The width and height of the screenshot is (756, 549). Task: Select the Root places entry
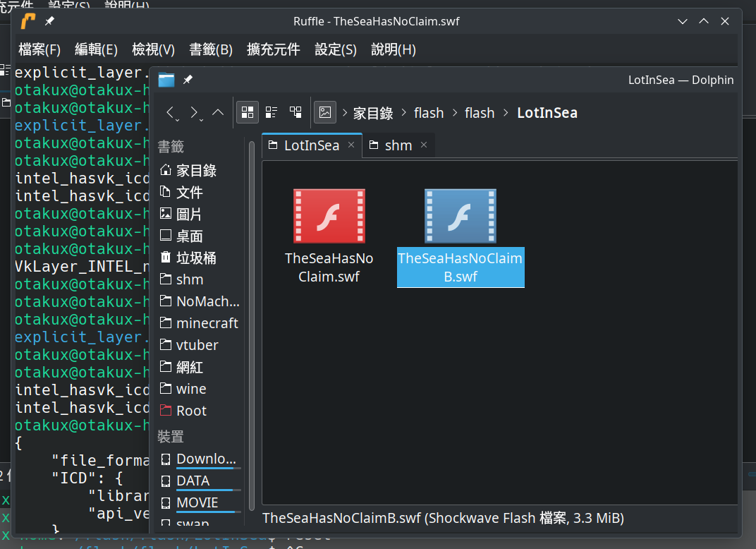[x=192, y=410]
